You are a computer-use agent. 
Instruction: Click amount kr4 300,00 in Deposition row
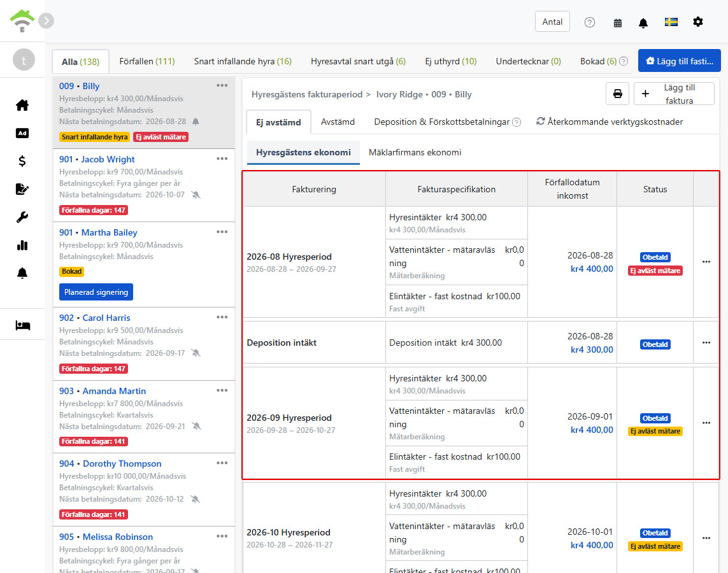coord(592,350)
